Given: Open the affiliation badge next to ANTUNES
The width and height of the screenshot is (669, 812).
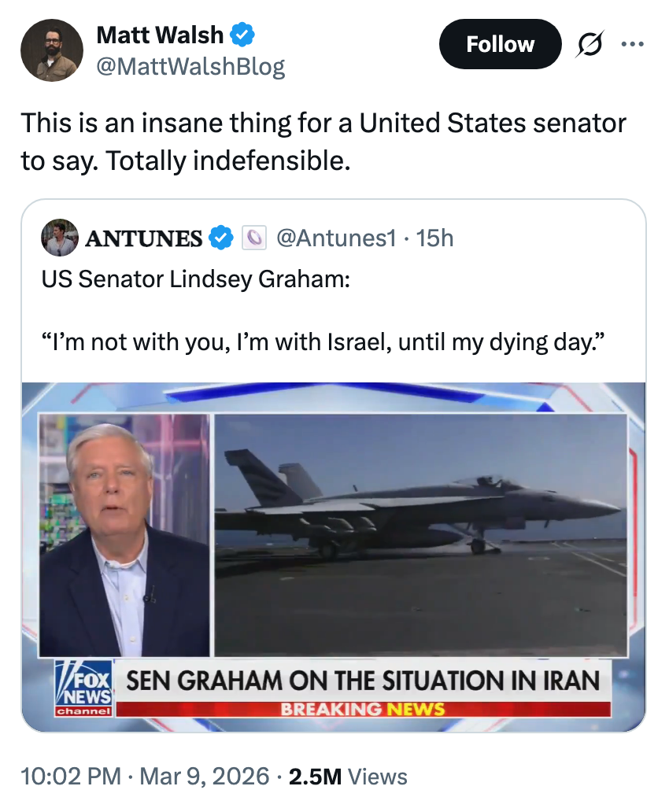Looking at the screenshot, I should [253, 238].
